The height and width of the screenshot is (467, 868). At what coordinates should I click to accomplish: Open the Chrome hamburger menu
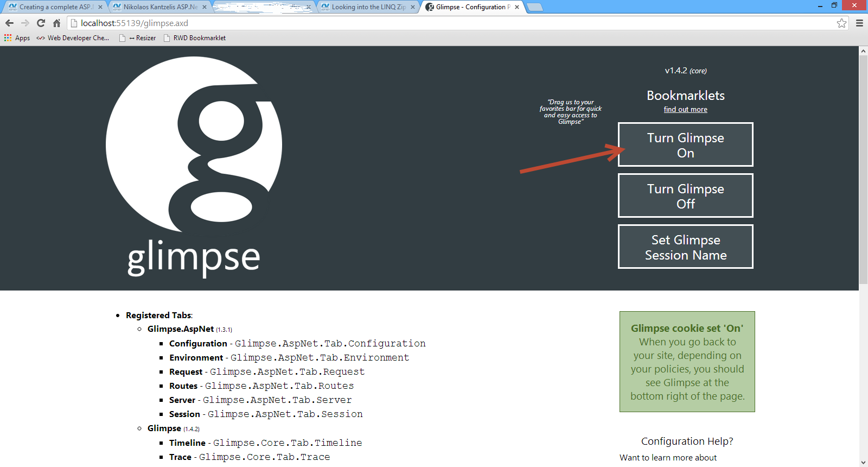859,23
